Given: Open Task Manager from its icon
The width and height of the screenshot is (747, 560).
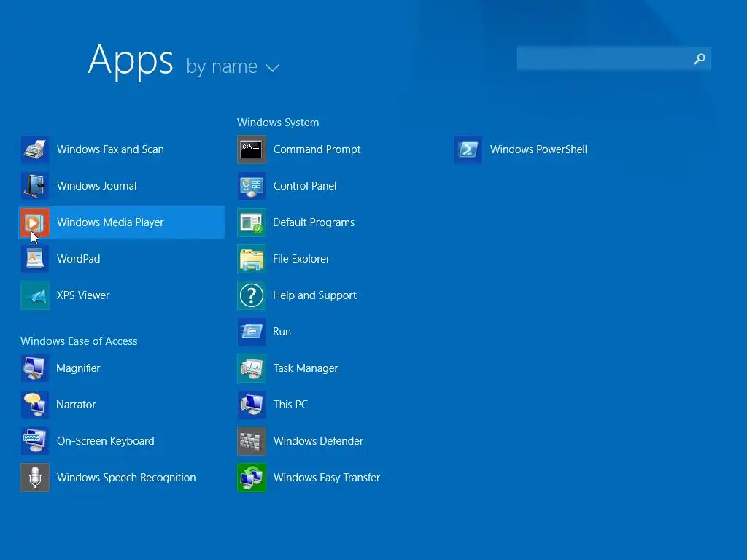Looking at the screenshot, I should [252, 368].
